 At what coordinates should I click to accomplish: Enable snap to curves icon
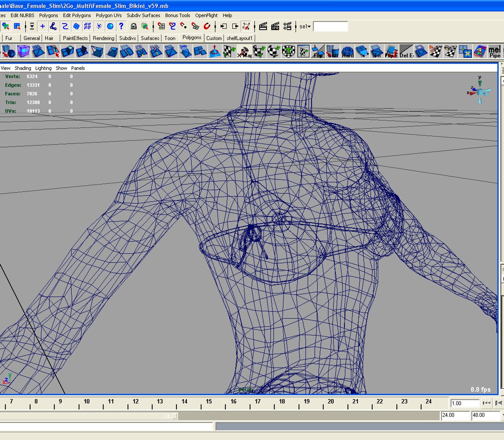172,26
